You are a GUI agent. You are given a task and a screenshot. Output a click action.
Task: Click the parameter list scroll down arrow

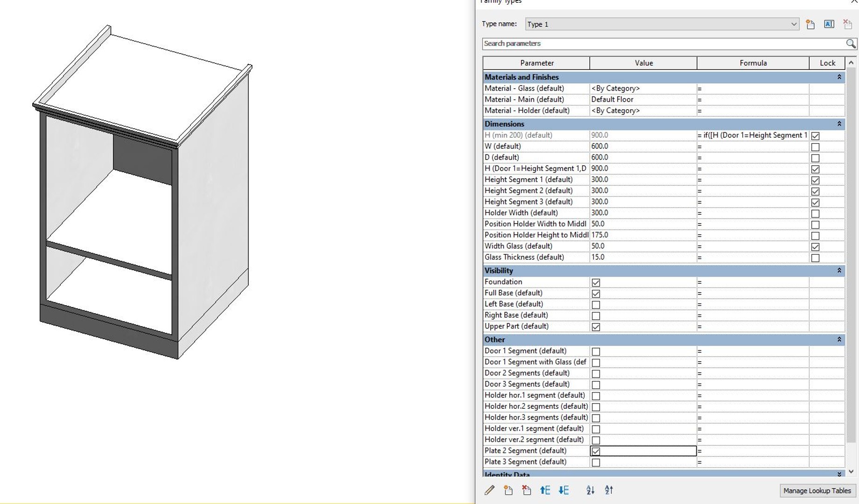click(851, 471)
